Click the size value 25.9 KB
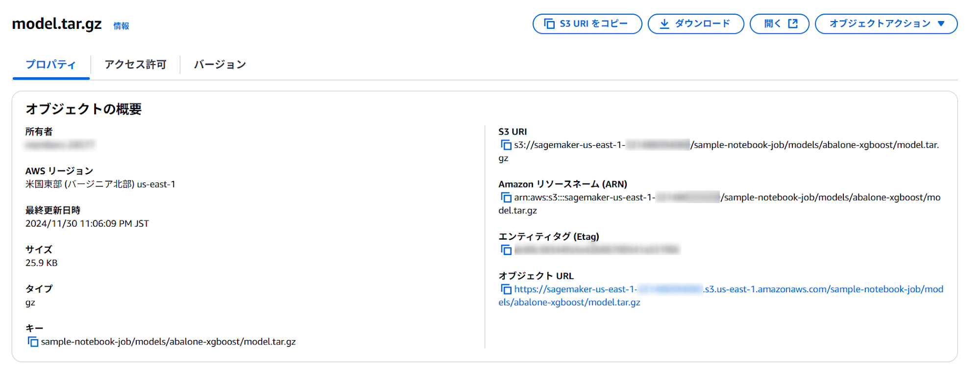The image size is (980, 370). point(42,263)
